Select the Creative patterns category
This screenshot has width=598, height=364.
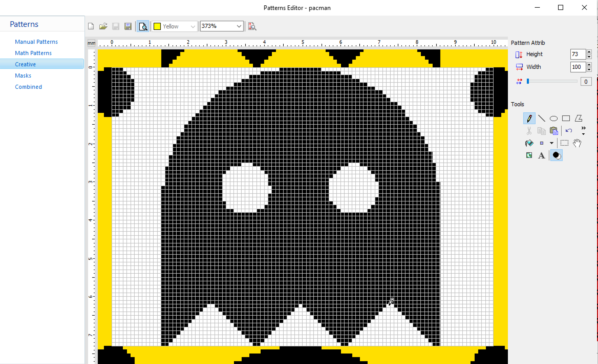point(42,64)
